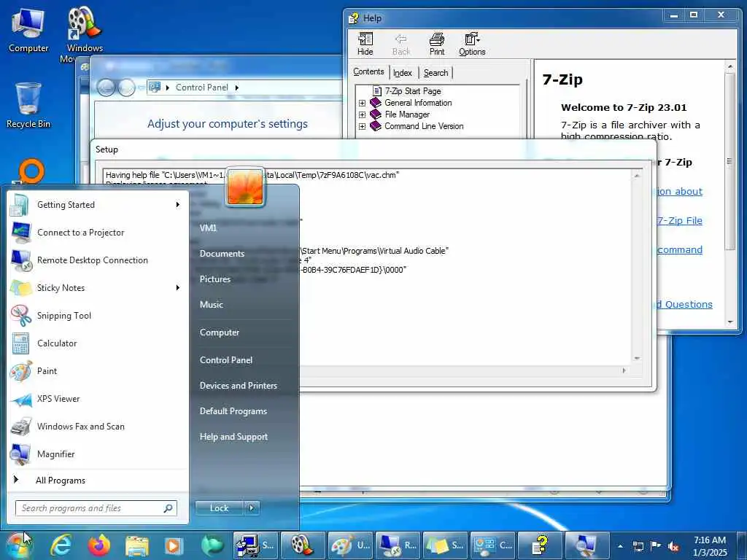Open Control Panel from Start menu
The image size is (747, 560).
[226, 360]
